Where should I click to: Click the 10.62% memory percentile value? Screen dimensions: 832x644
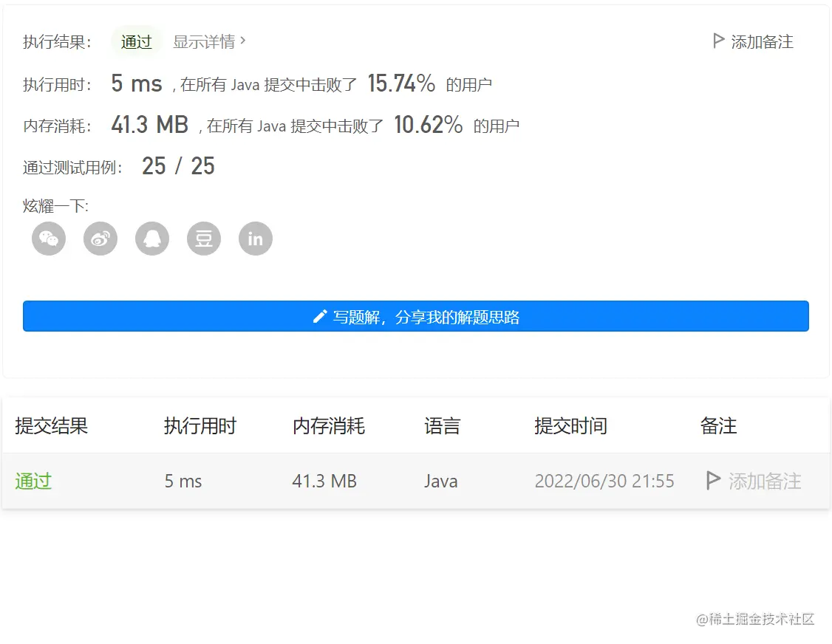pyautogui.click(x=429, y=125)
